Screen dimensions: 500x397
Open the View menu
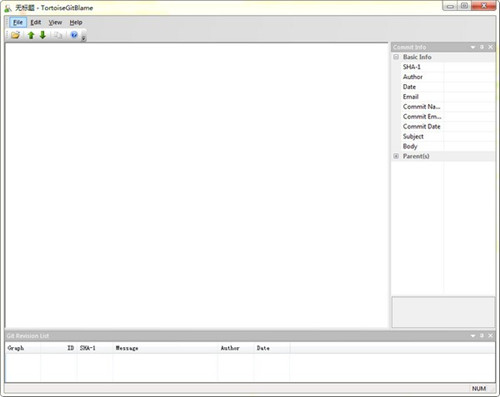(55, 22)
